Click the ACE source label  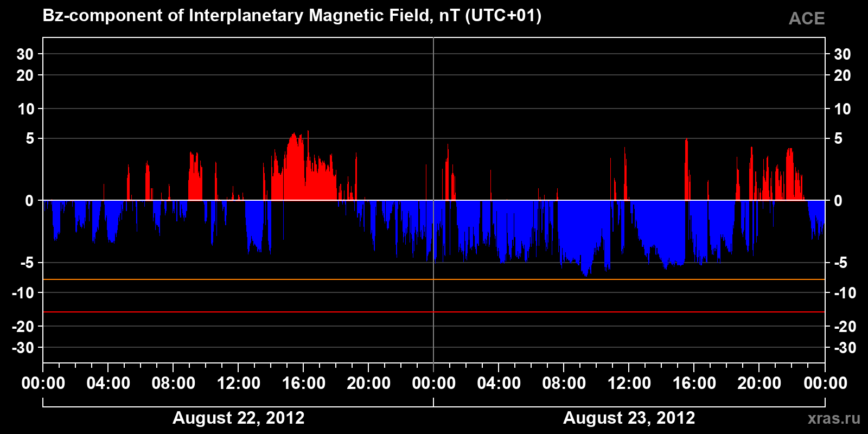coord(807,18)
